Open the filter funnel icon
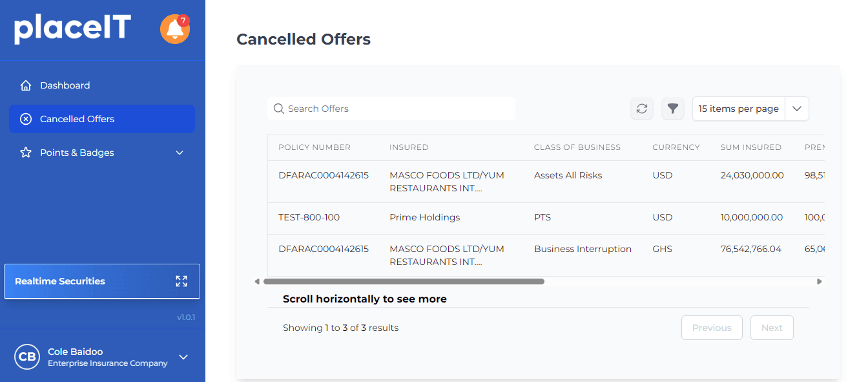The height and width of the screenshot is (382, 868). coord(673,109)
